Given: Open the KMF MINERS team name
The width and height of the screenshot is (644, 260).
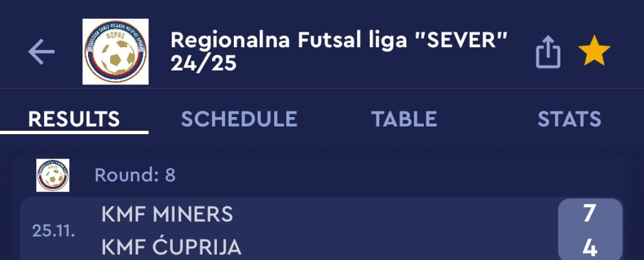Looking at the screenshot, I should (x=167, y=214).
